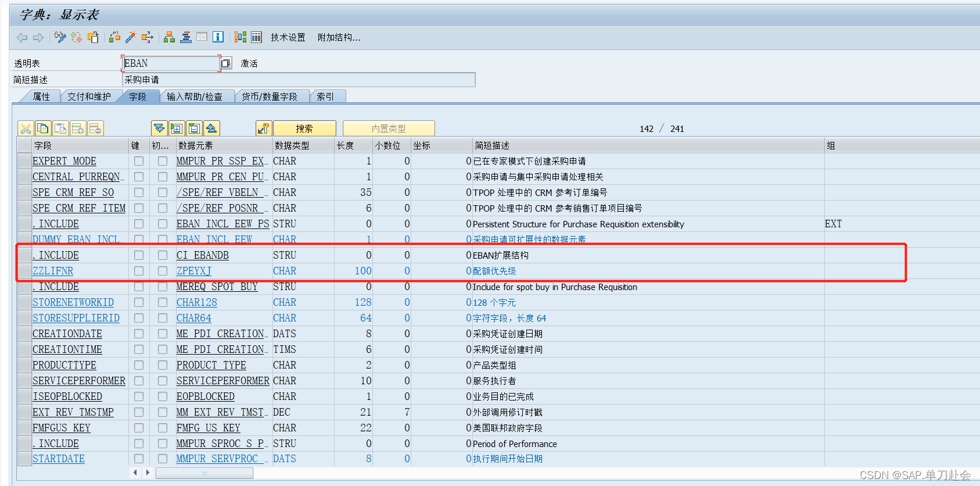The height and width of the screenshot is (486, 980).
Task: Open the graphic display icon
Action: 240,37
